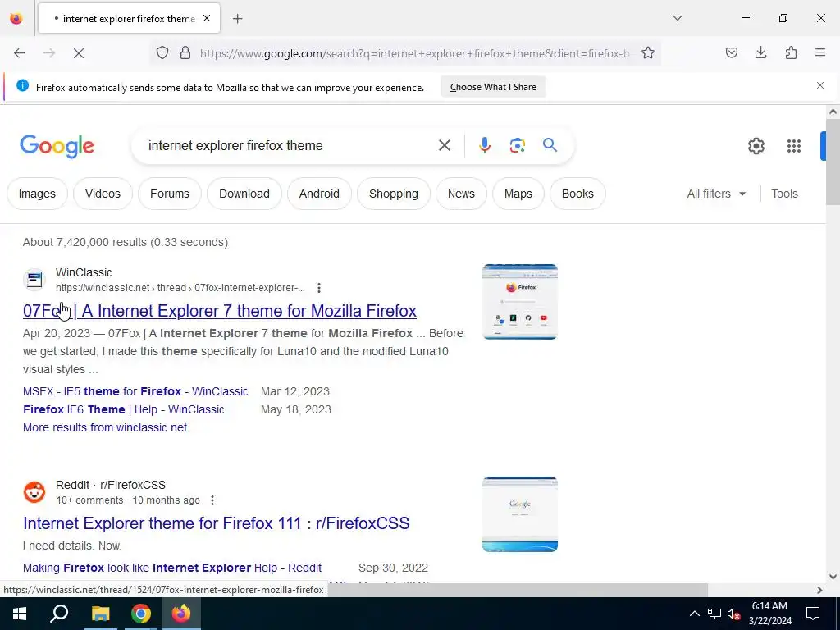Viewport: 840px width, 630px height.
Task: Open the search Tools options
Action: point(784,194)
